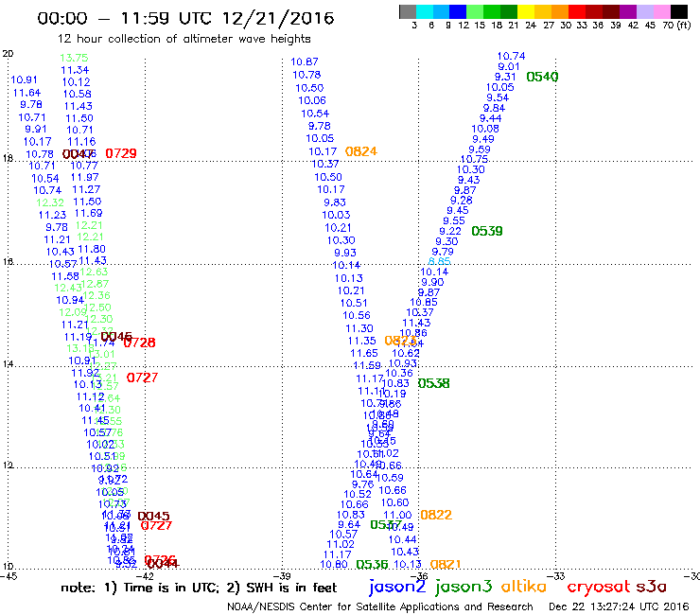Viewport: 700px width, 615px height.
Task: Click the 'jason2' satellite legend label
Action: pyautogui.click(x=397, y=587)
